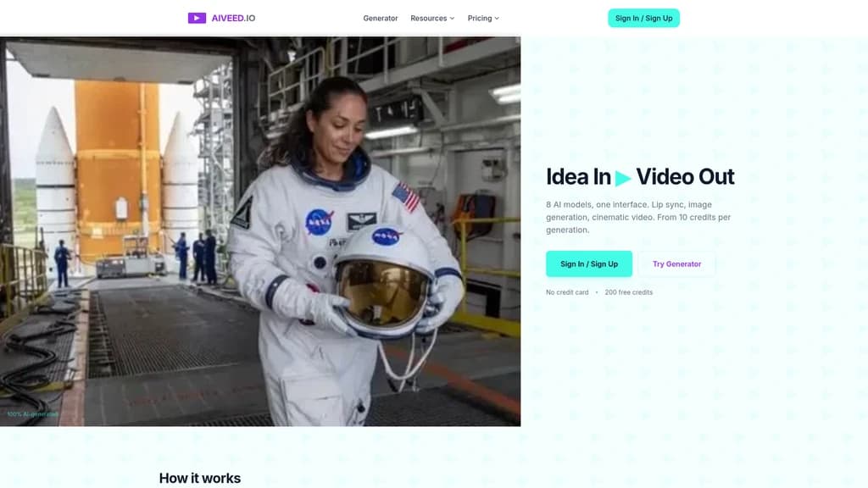This screenshot has width=868, height=488.
Task: Click the "No credit card" text
Action: pyautogui.click(x=567, y=292)
